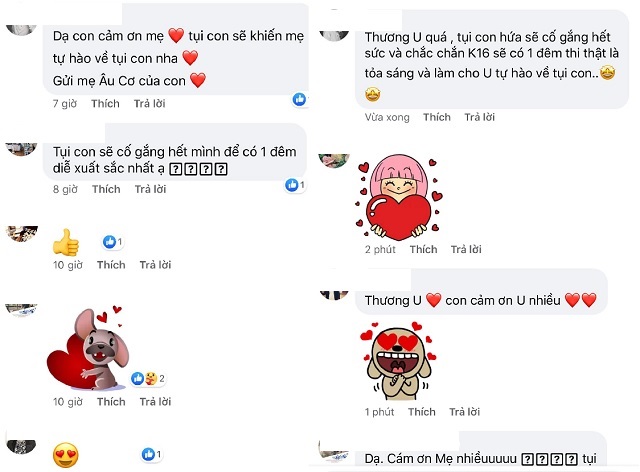Open reactions count beside the thumbs up sticker
Screen dimensions: 640x472
[113, 242]
